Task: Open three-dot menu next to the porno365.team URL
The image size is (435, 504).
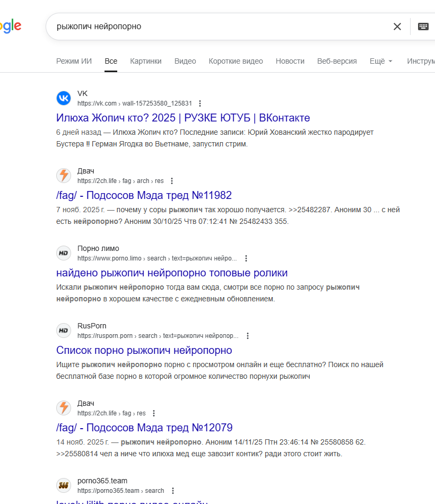Action: [172, 491]
